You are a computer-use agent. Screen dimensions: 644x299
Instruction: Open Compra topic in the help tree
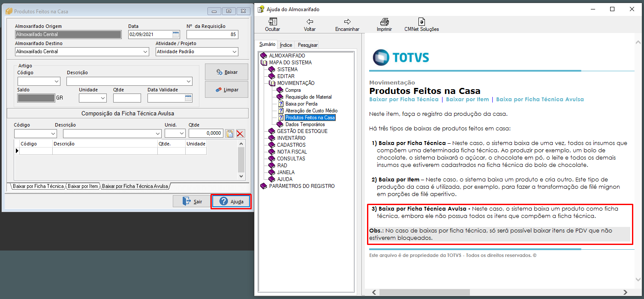[x=293, y=90]
